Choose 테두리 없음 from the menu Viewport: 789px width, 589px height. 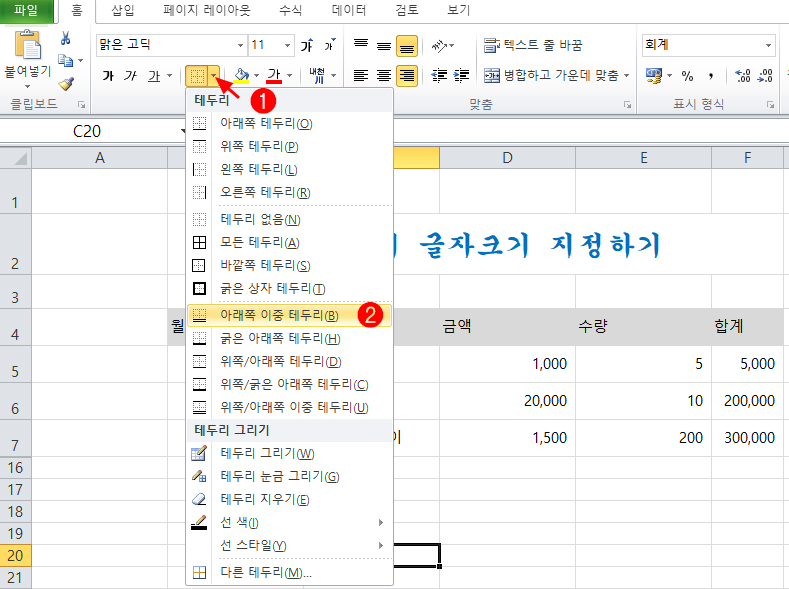(x=289, y=220)
